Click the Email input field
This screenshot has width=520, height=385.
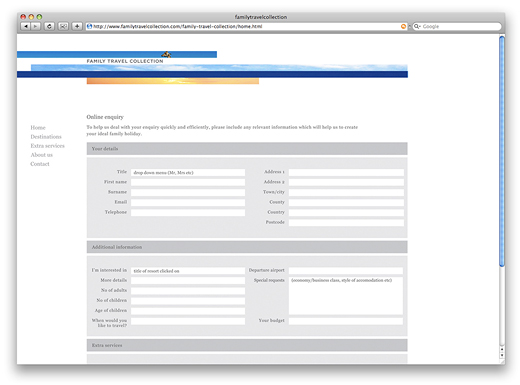click(x=188, y=202)
